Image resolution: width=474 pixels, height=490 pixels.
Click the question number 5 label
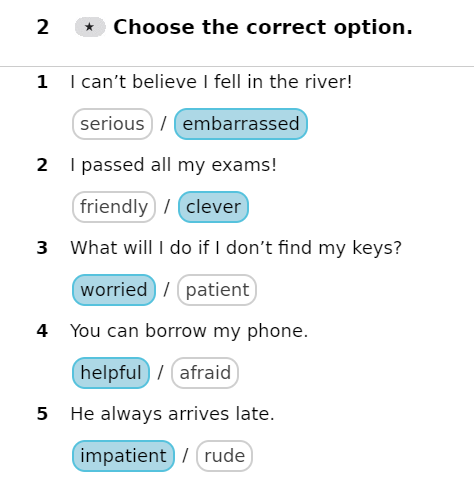click(x=42, y=414)
